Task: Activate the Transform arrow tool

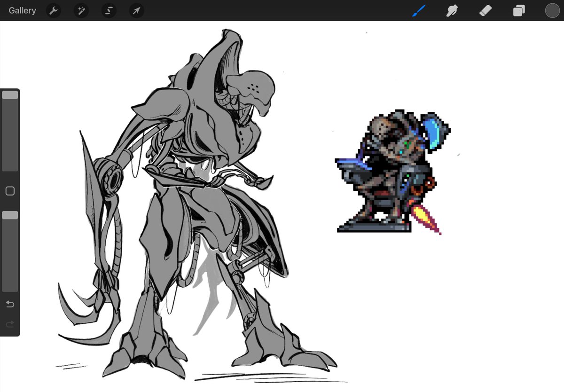Action: (x=136, y=10)
